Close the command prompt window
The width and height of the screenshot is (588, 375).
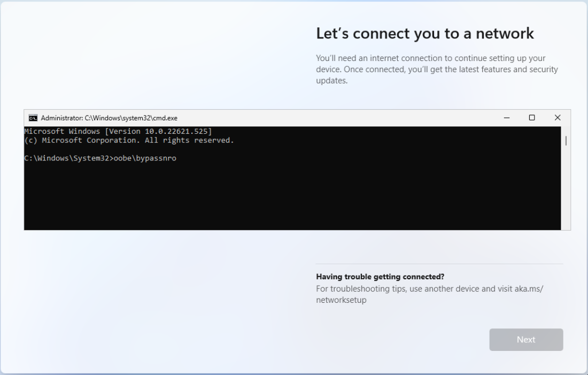(558, 117)
